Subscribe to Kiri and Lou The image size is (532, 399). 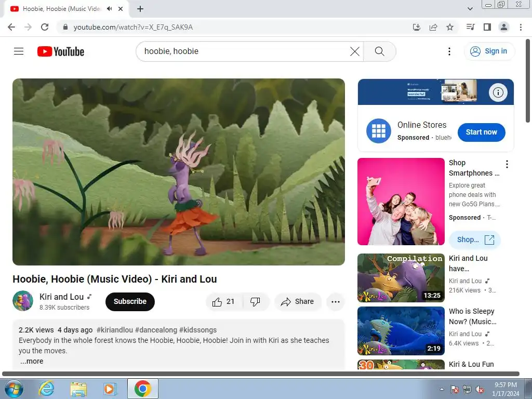point(130,302)
